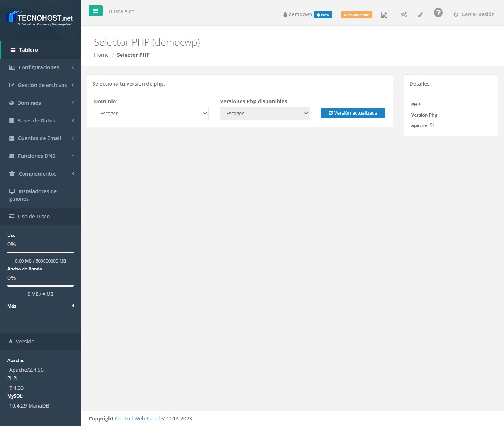
Task: Click the Uso disk usage progress bar
Action: point(41,253)
